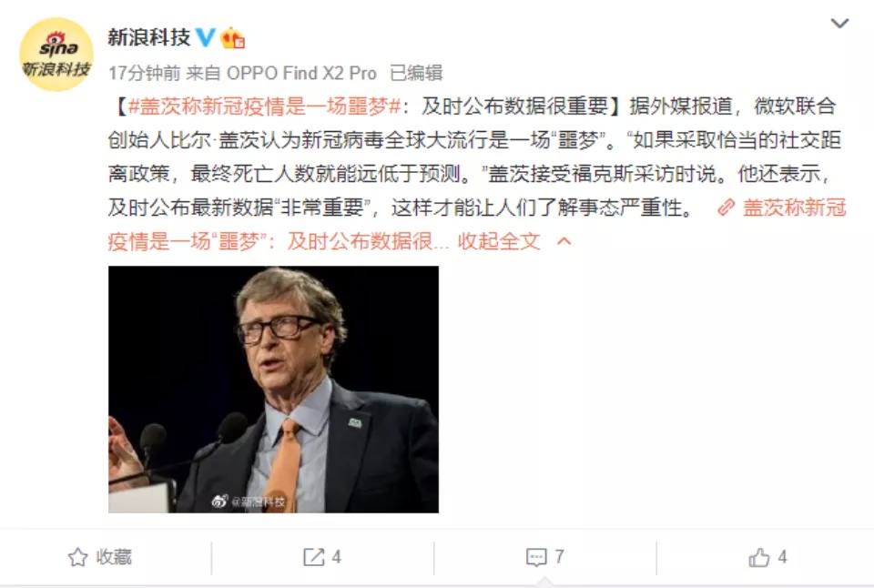Open the article link 盖茨称新冠疫情是一场噩梦
The image size is (874, 588).
tap(477, 224)
